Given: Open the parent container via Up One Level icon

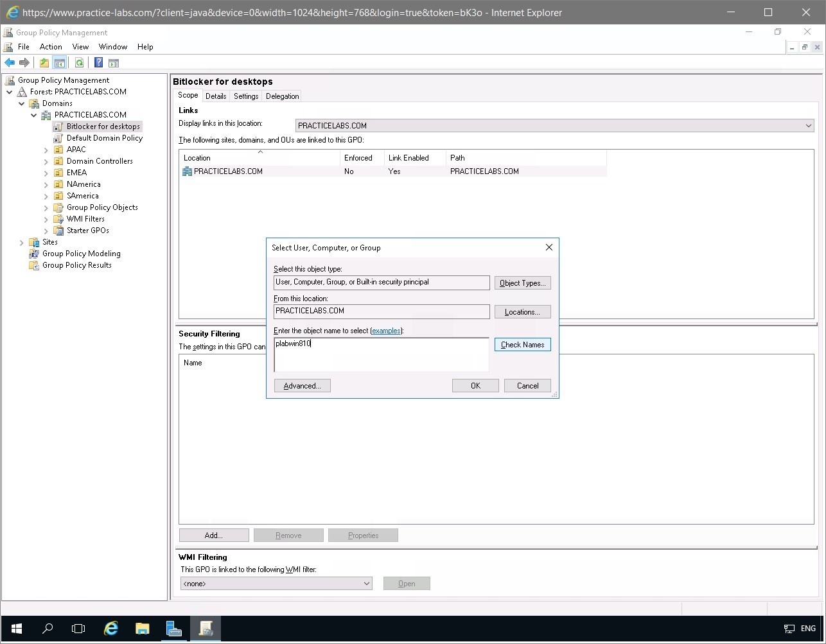Looking at the screenshot, I should point(44,62).
